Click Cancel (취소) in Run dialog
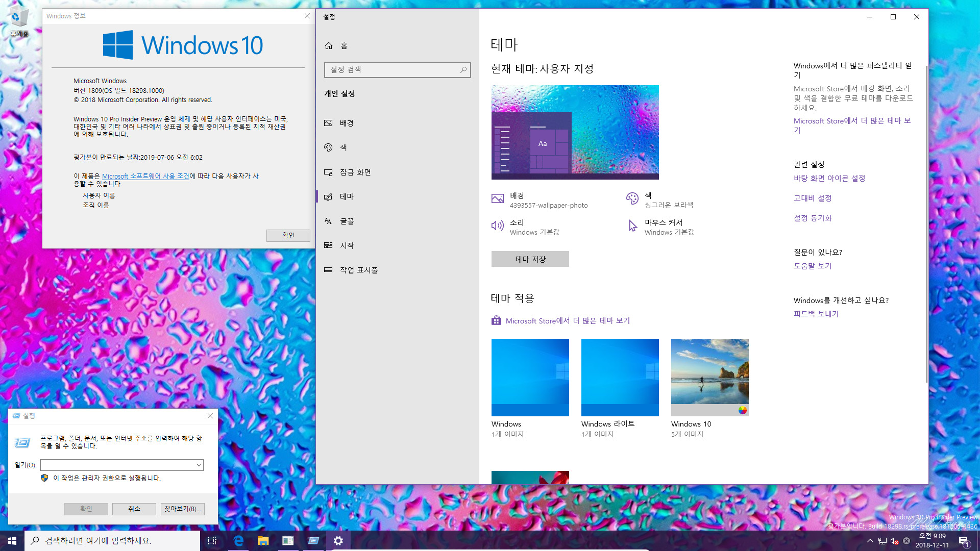 click(x=134, y=509)
